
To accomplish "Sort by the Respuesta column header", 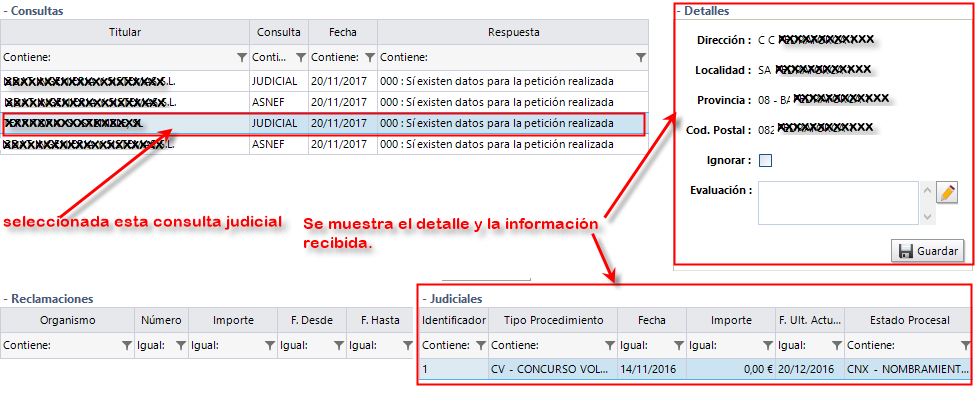I will tap(513, 32).
